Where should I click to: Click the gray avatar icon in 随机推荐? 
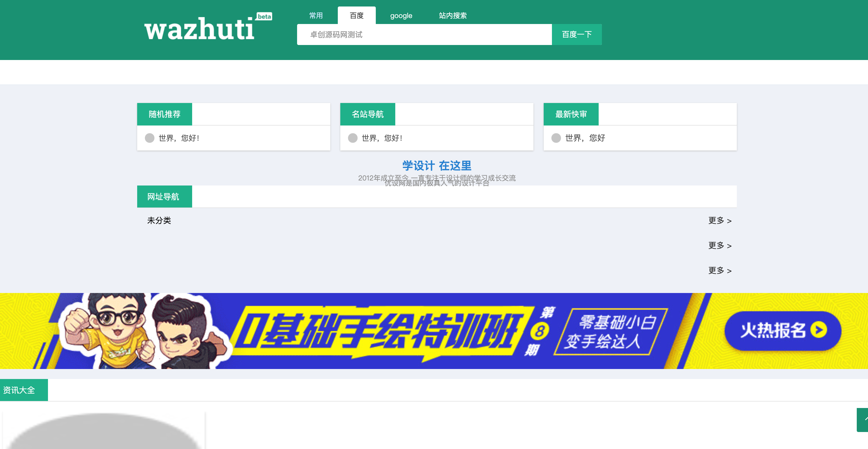150,138
